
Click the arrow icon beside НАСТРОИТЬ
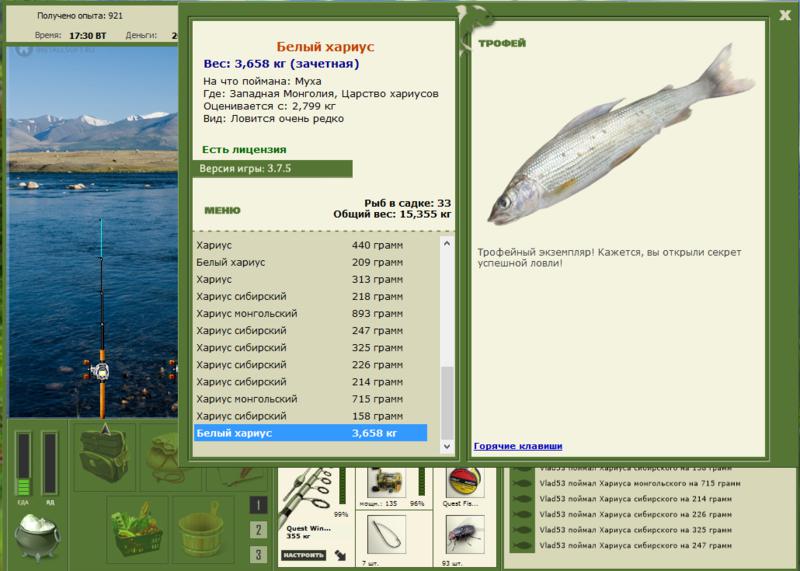click(x=340, y=555)
